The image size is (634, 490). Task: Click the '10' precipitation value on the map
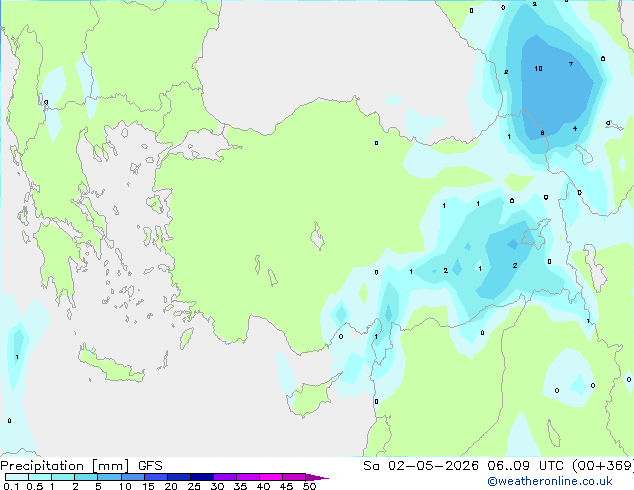click(538, 69)
